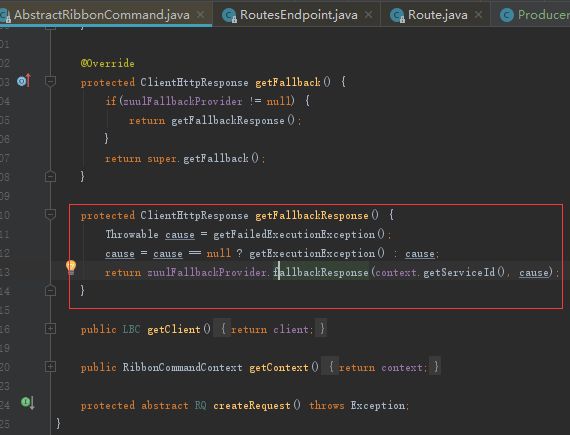
Task: Click the getFallback method name in its declaration
Action: point(288,82)
